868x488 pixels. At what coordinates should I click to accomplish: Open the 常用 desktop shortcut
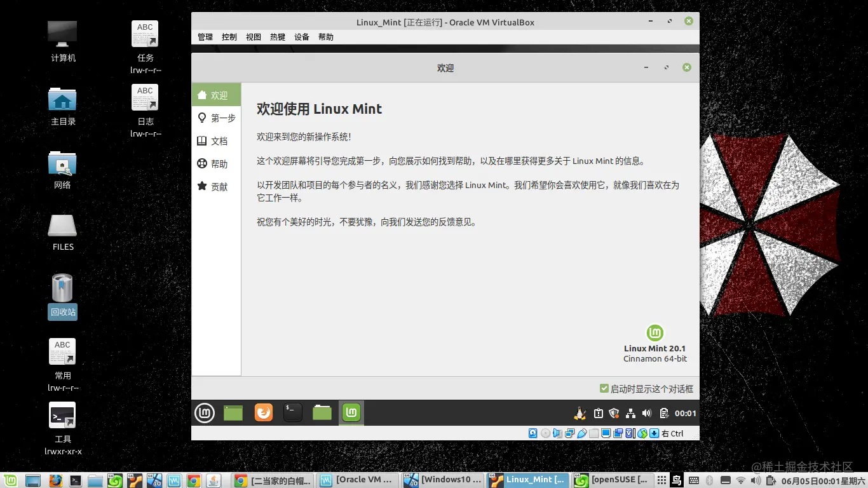[x=62, y=351]
